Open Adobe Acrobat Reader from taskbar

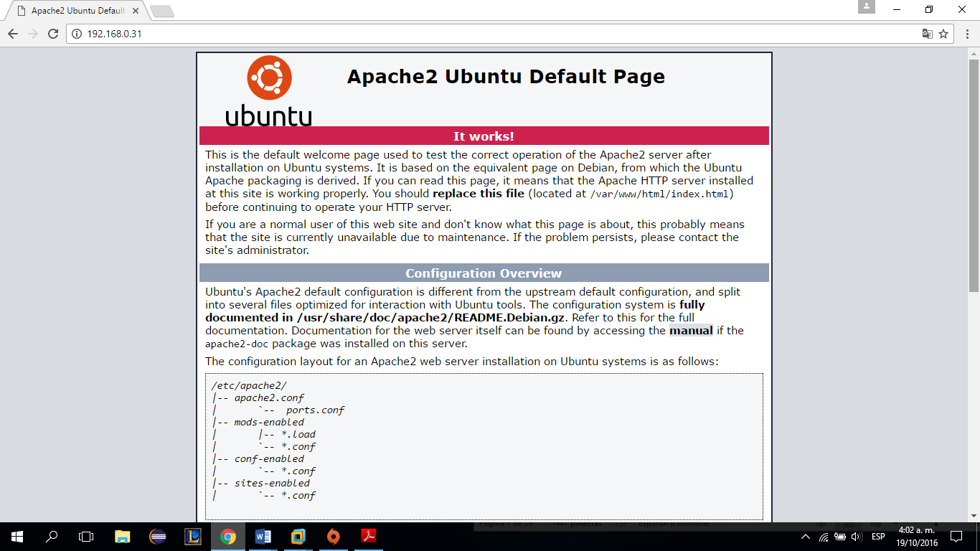(369, 537)
